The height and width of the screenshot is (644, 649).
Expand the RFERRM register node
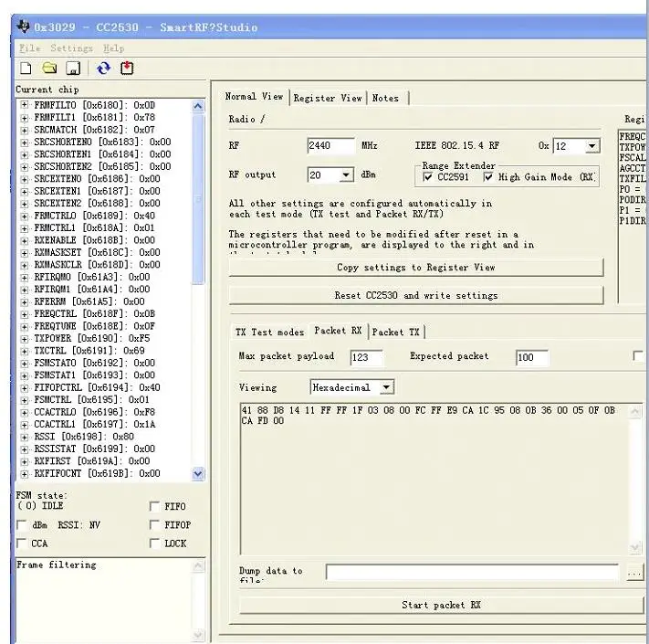[x=25, y=302]
